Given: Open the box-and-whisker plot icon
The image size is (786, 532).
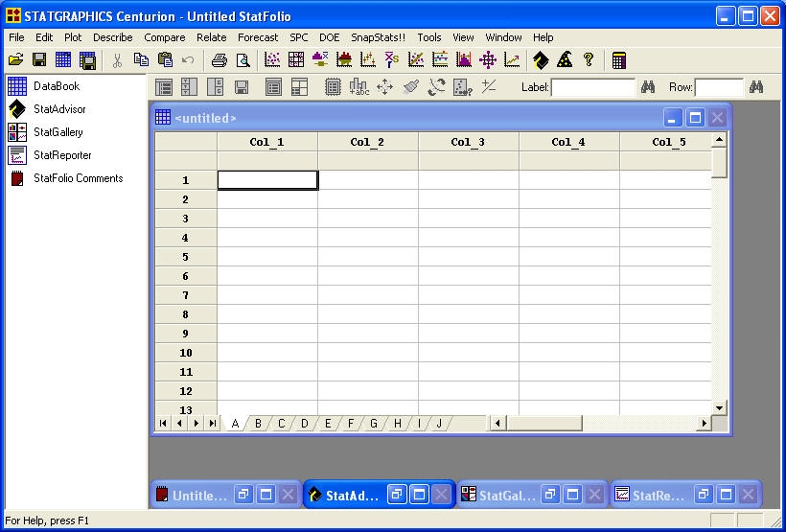Looking at the screenshot, I should [320, 60].
